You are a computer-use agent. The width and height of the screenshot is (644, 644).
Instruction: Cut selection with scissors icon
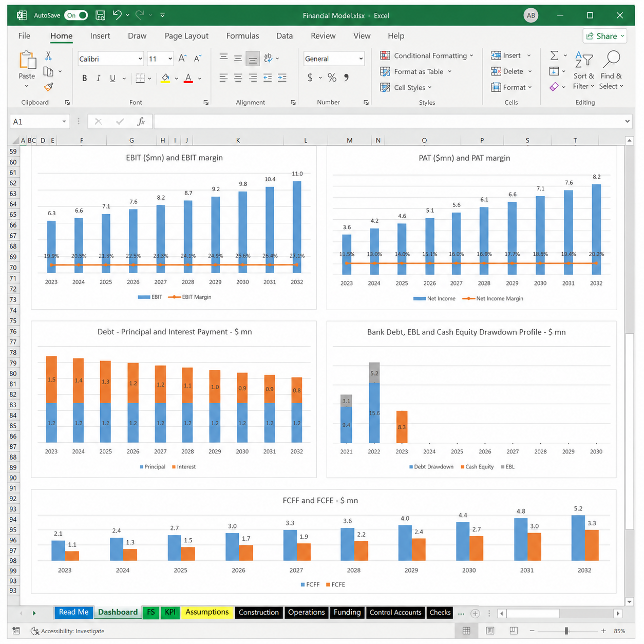click(x=48, y=55)
